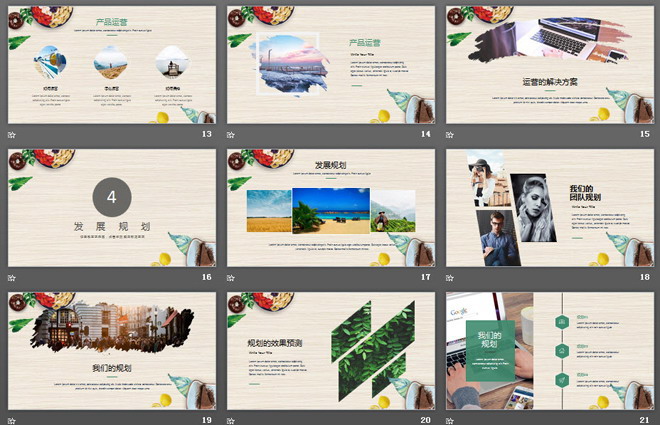Preview animation star below slide 17
Screen dimensions: 660x425
231,277
